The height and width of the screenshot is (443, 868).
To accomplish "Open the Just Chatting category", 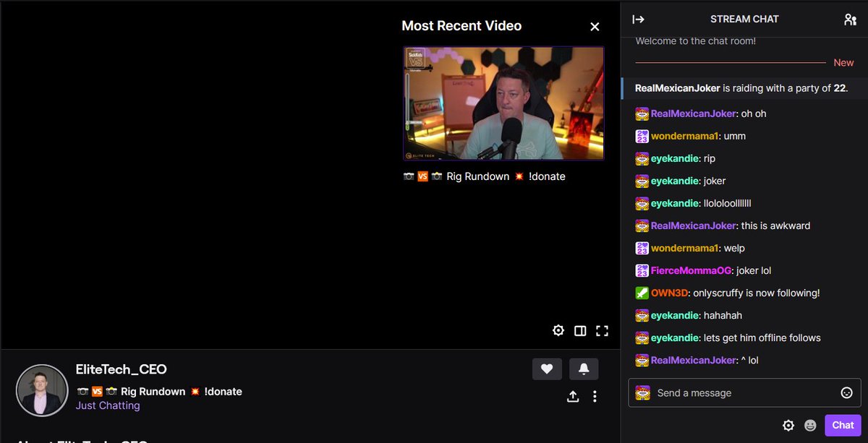I will pyautogui.click(x=108, y=405).
